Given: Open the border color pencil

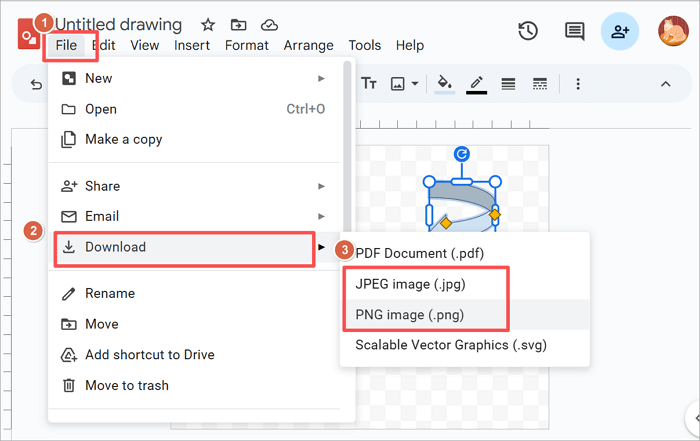Looking at the screenshot, I should tap(476, 83).
